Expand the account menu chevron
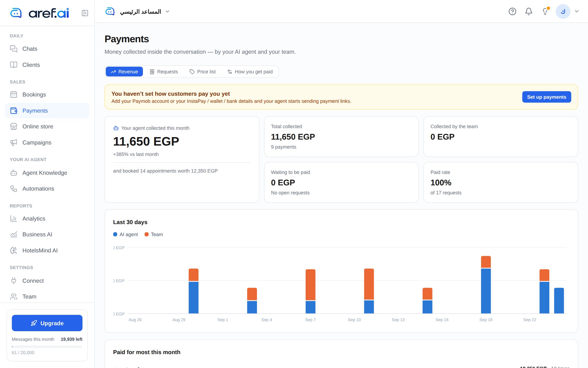588x368 pixels. pos(577,11)
